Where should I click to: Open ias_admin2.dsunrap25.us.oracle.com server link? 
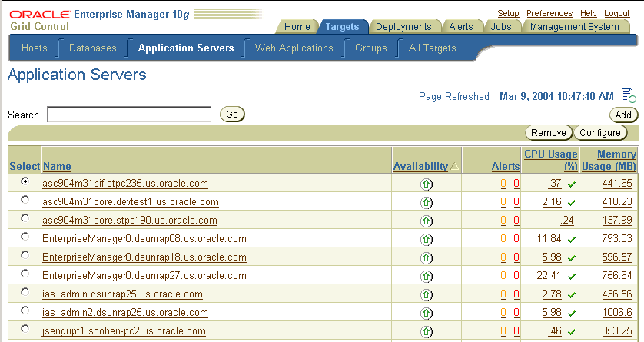pos(124,313)
